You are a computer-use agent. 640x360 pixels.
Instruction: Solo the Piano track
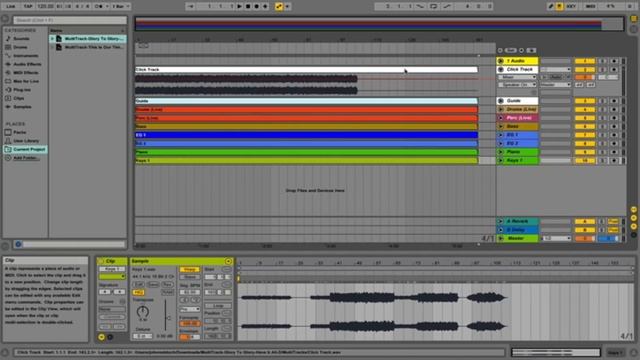(x=603, y=152)
